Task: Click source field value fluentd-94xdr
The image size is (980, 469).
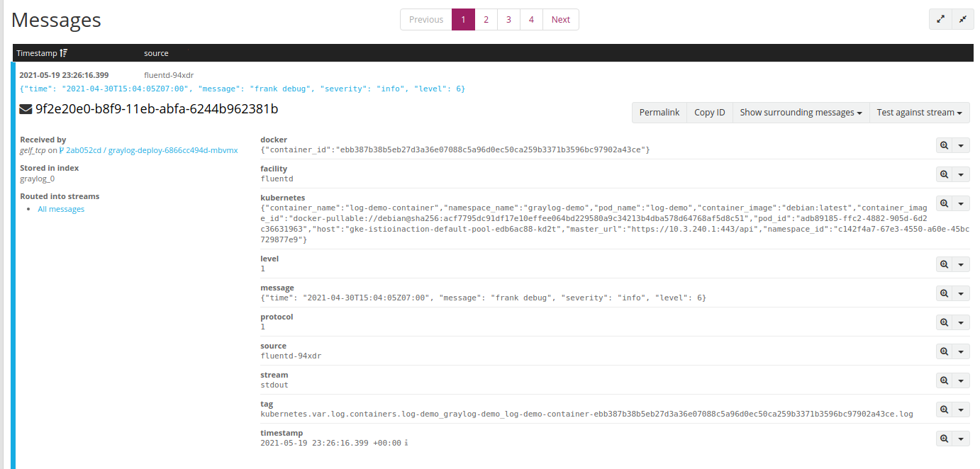Action: 291,356
